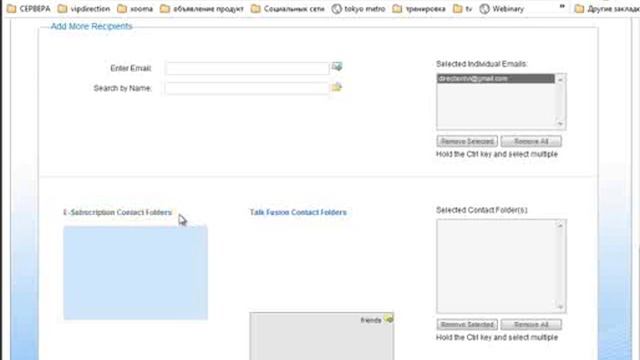Open the xooma bookmark folder
Screen dimensions: 640x360
pyautogui.click(x=135, y=9)
